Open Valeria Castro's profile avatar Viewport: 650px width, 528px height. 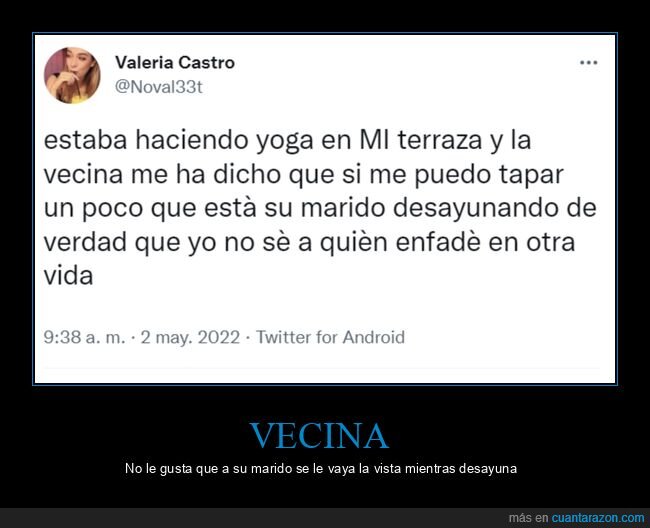pos(72,75)
